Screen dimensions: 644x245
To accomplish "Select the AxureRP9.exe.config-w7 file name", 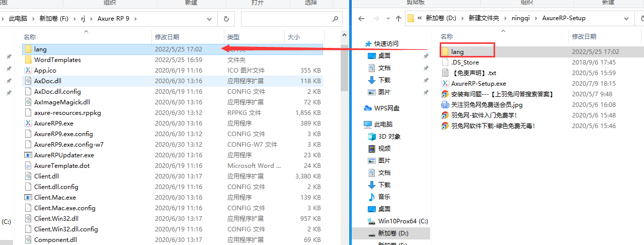I will (68, 145).
